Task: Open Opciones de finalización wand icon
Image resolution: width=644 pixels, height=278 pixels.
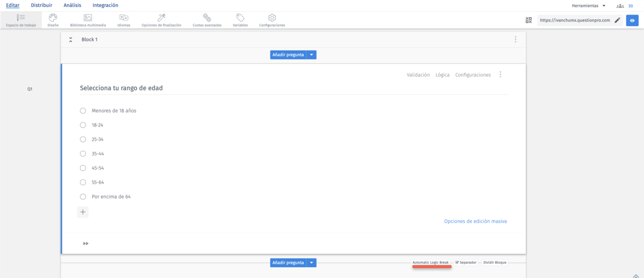Action: (x=161, y=18)
